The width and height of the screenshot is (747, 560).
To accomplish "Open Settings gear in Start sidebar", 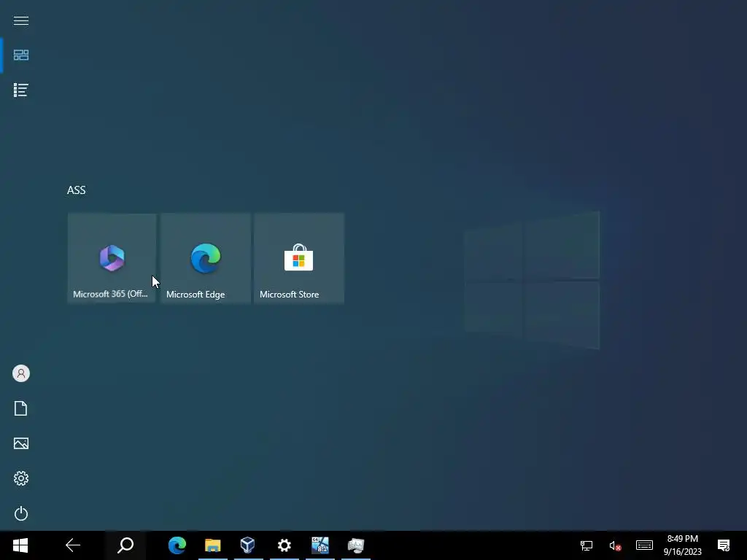I will [x=21, y=478].
